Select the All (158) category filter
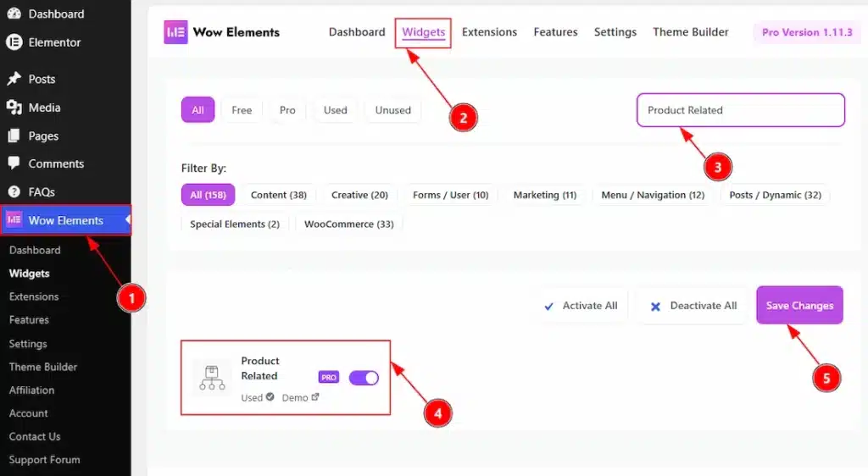 point(209,195)
